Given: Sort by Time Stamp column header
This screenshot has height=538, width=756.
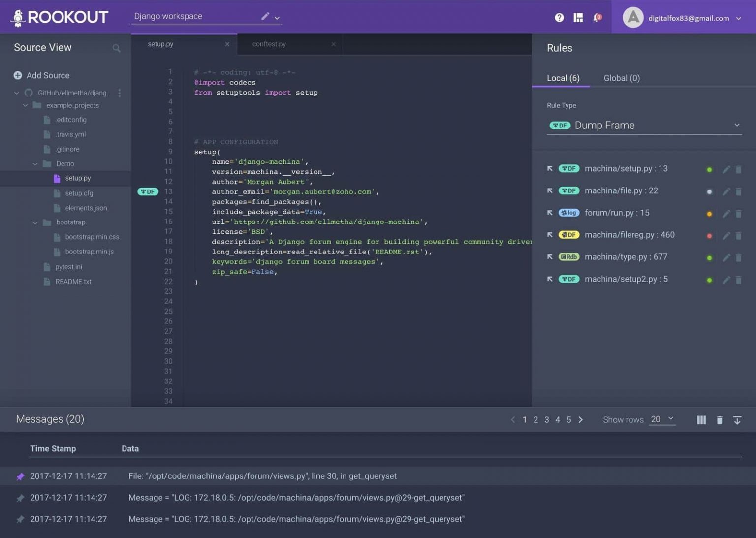Looking at the screenshot, I should (x=53, y=449).
